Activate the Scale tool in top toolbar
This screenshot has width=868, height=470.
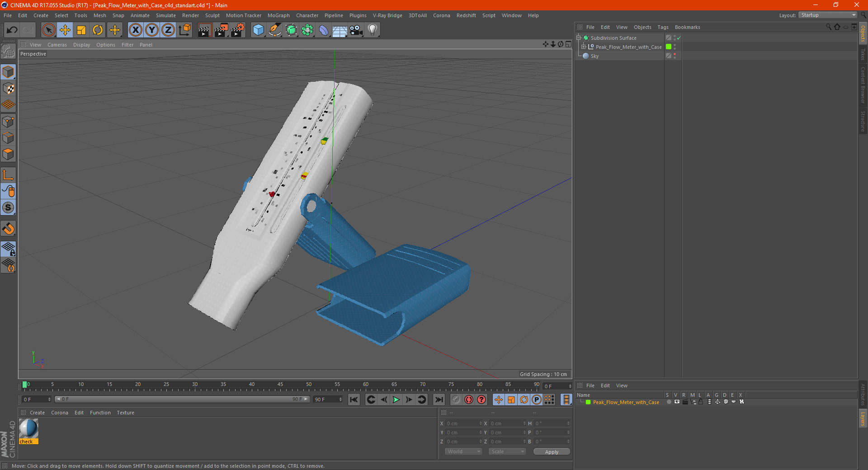(81, 30)
